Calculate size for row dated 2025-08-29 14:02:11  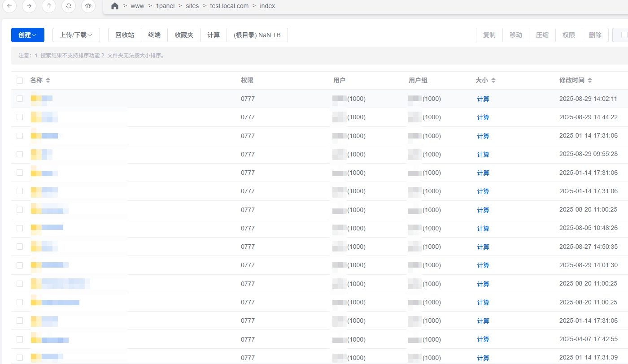(x=483, y=99)
